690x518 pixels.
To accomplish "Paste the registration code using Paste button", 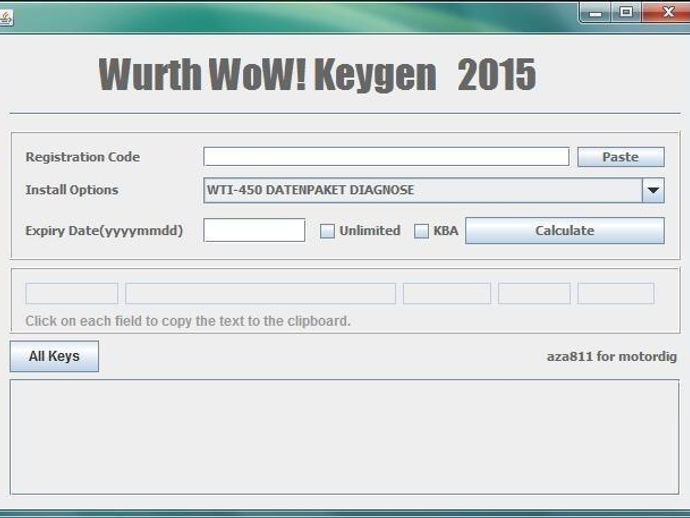I will click(x=620, y=157).
